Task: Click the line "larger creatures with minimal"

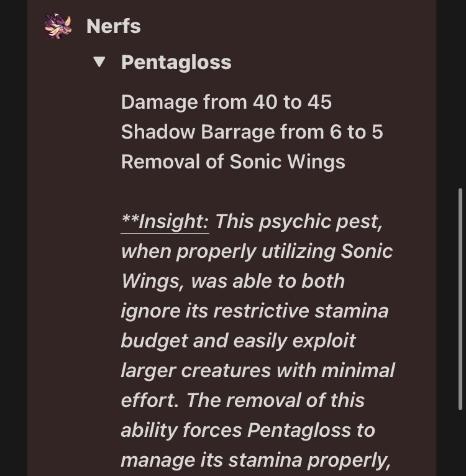Action: point(257,370)
